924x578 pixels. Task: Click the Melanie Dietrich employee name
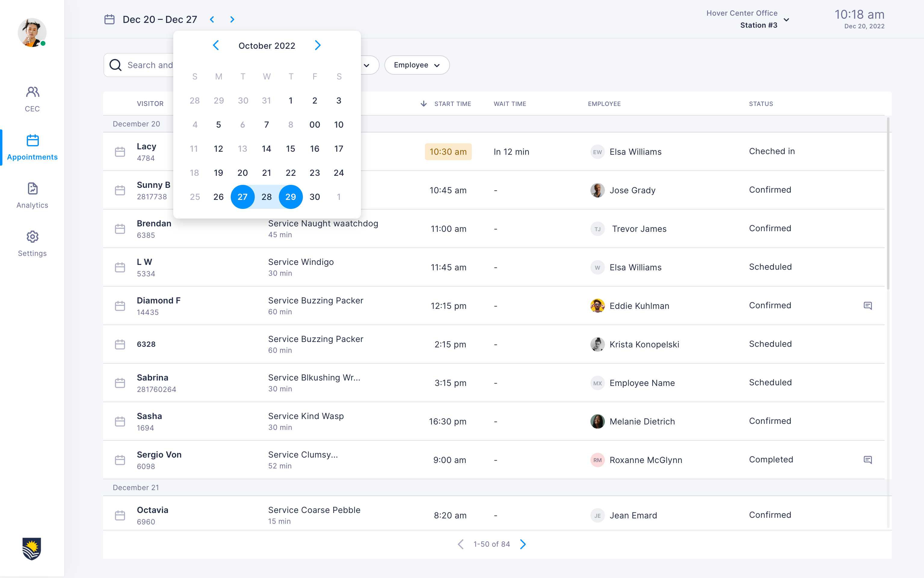[x=642, y=421]
